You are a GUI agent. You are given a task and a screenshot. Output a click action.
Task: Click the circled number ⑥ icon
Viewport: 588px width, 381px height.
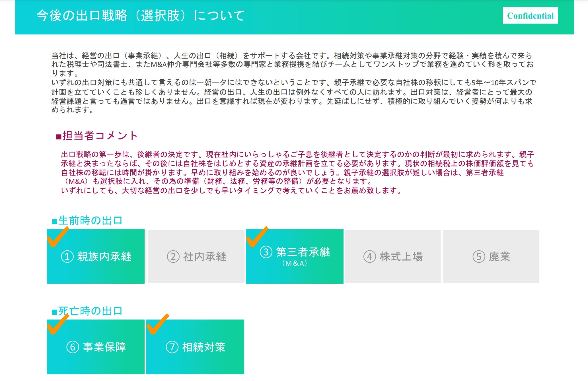pyautogui.click(x=73, y=347)
